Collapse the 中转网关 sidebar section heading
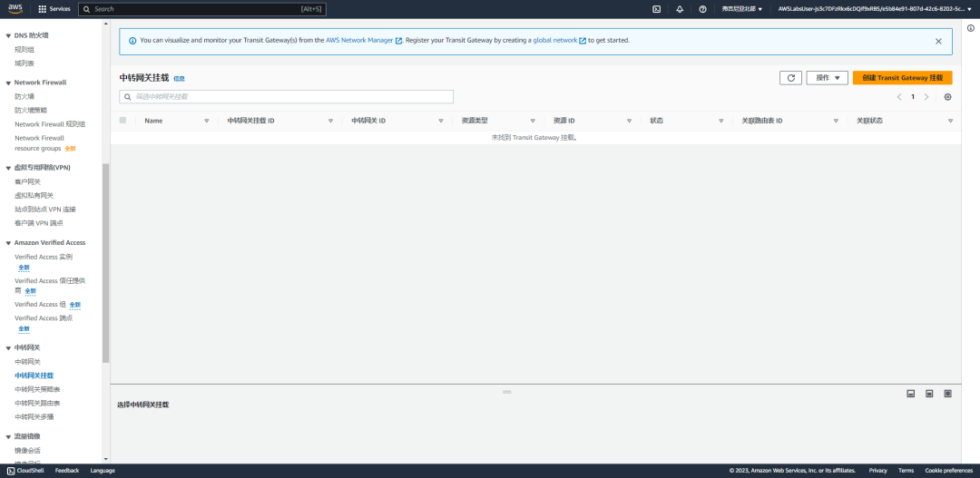 (x=9, y=347)
